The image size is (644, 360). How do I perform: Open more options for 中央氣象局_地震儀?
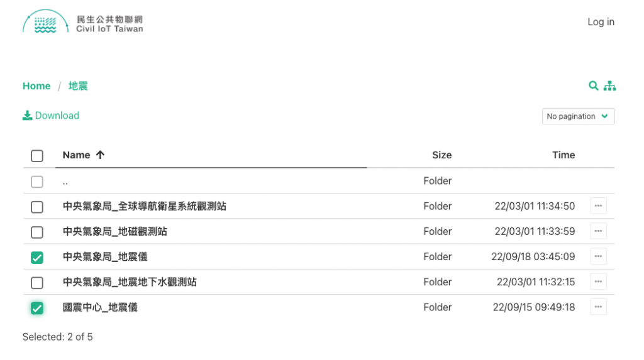598,256
